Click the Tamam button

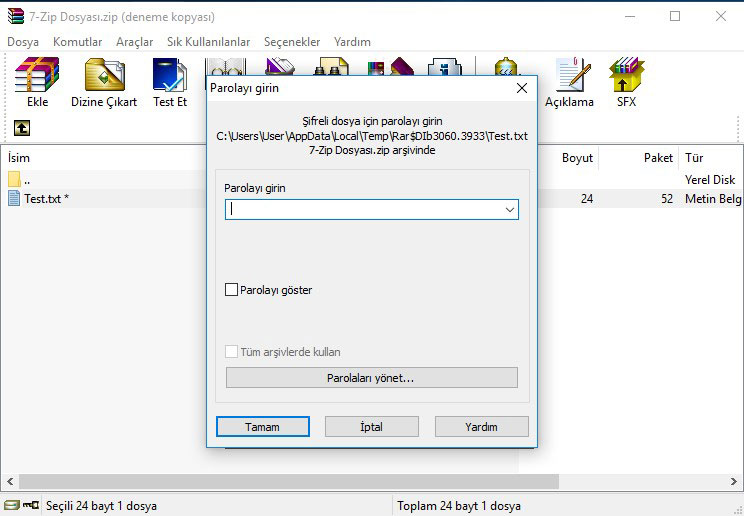[263, 427]
